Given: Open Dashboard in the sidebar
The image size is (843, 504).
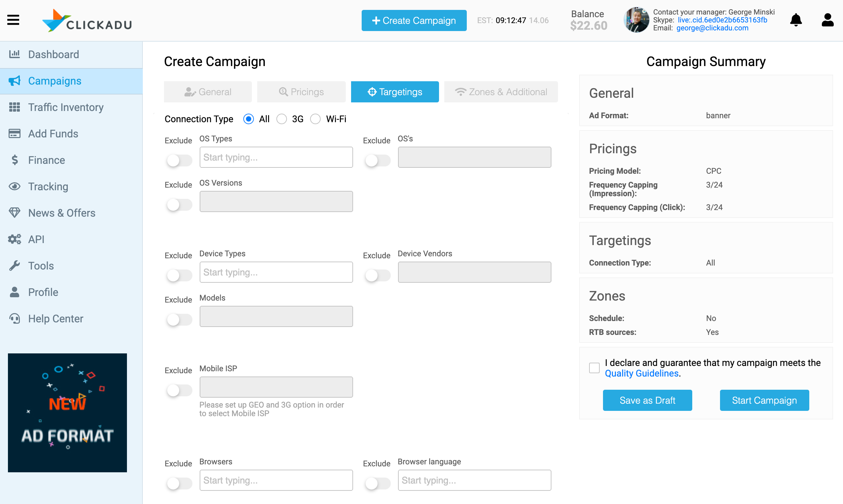Looking at the screenshot, I should point(71,54).
